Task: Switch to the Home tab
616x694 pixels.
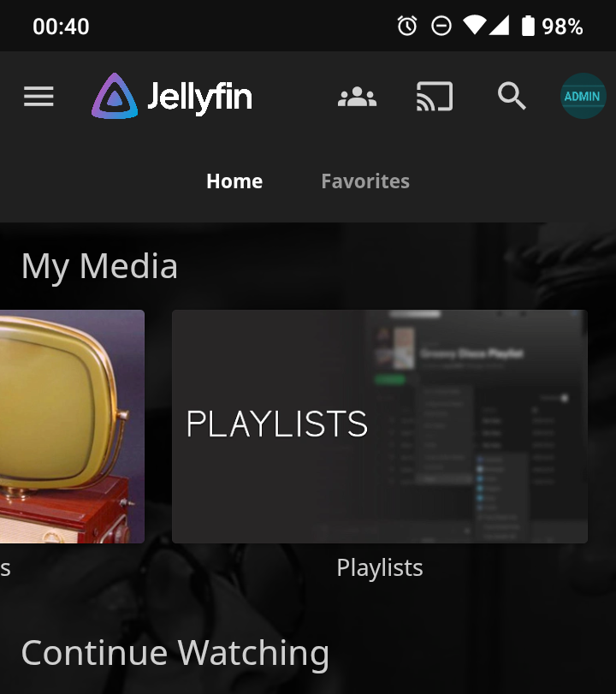Action: click(x=234, y=181)
